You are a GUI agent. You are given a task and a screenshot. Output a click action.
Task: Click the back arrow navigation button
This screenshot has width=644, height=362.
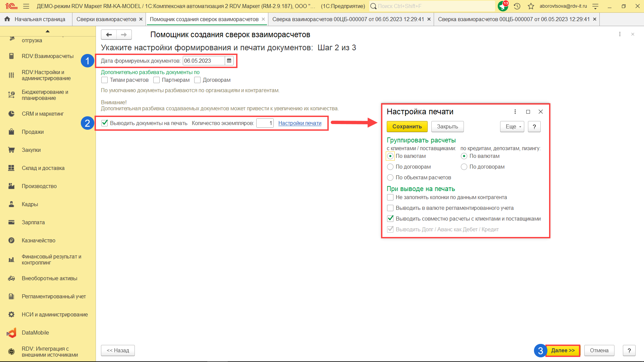(109, 35)
